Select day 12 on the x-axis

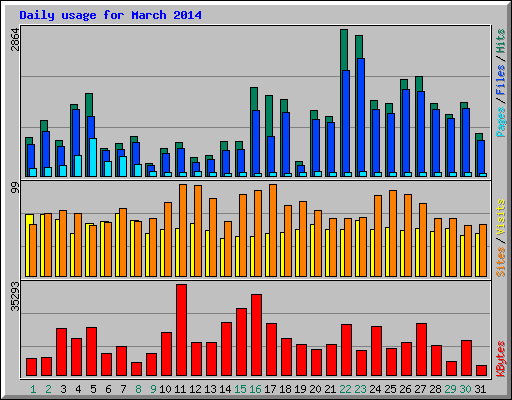click(x=195, y=389)
